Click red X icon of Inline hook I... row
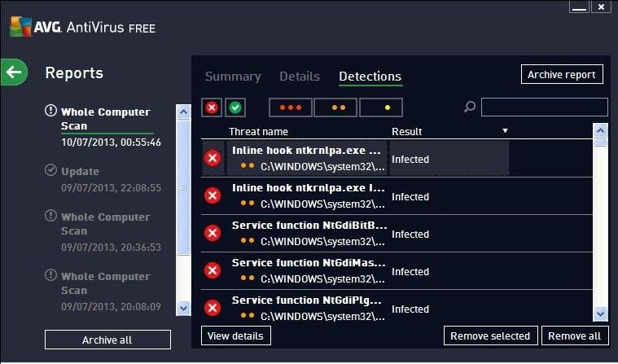Viewport: 618px width, 364px height. 213,195
